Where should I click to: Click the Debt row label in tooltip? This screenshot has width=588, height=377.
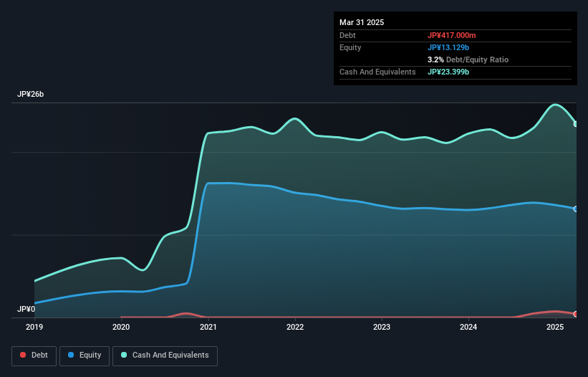pyautogui.click(x=347, y=35)
